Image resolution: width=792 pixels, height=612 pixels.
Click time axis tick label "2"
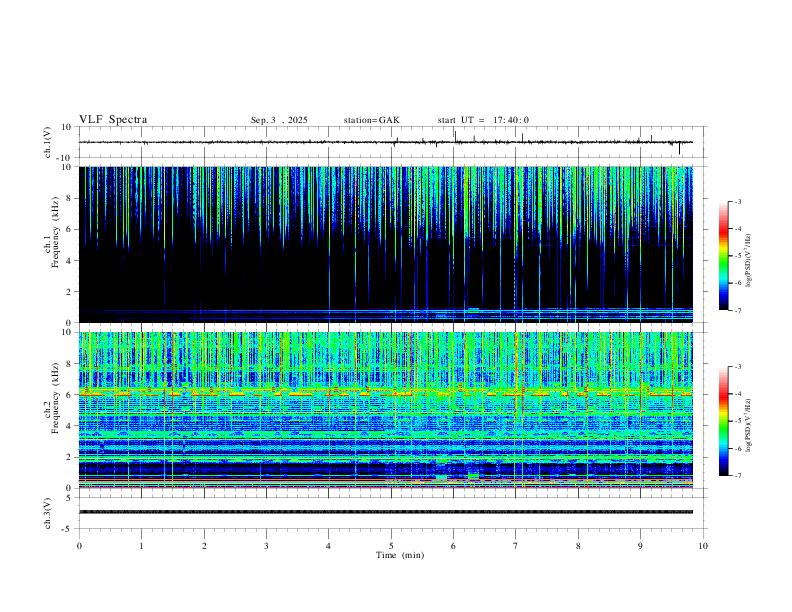[x=204, y=546]
